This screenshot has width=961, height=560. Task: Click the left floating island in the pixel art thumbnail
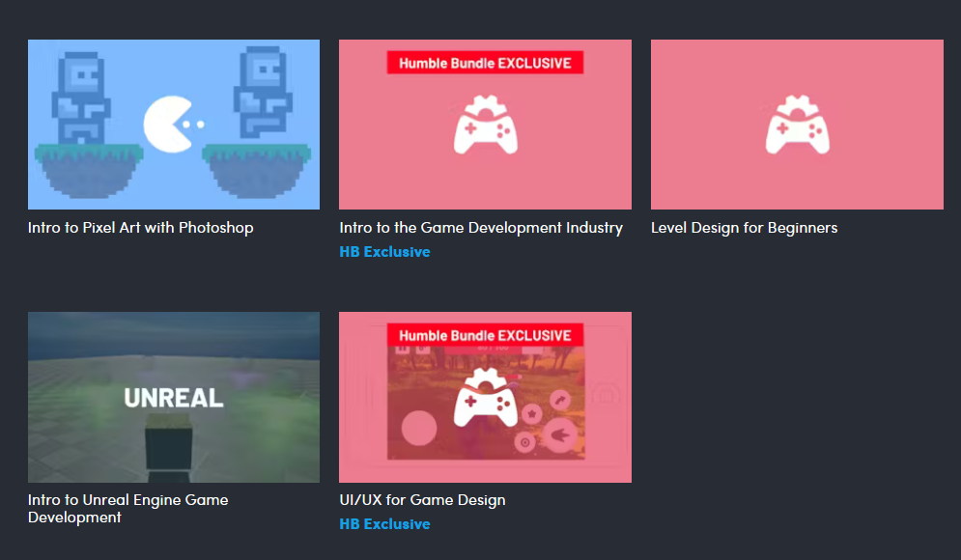(88, 172)
